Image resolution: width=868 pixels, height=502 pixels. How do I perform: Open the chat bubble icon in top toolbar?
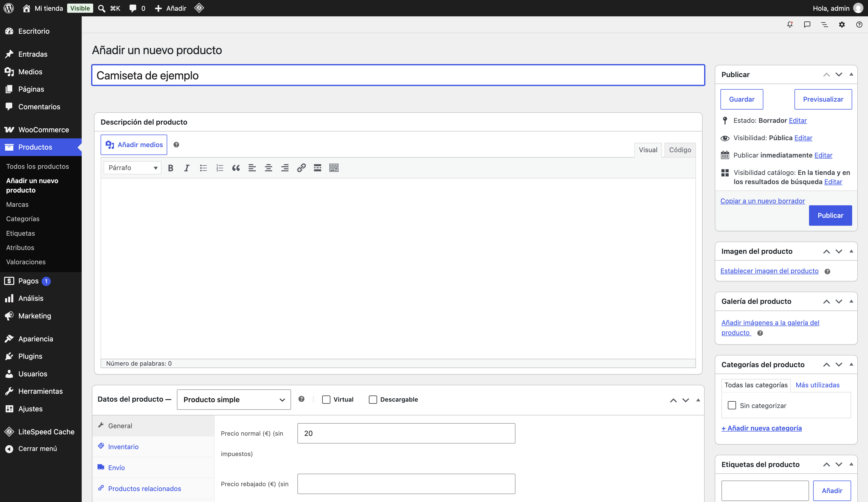click(807, 25)
